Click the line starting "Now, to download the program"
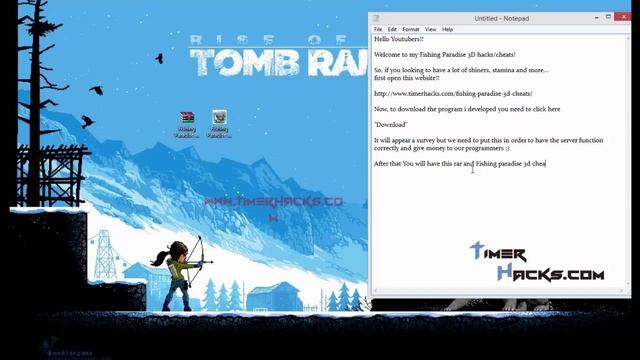The height and width of the screenshot is (360, 640). [x=467, y=109]
